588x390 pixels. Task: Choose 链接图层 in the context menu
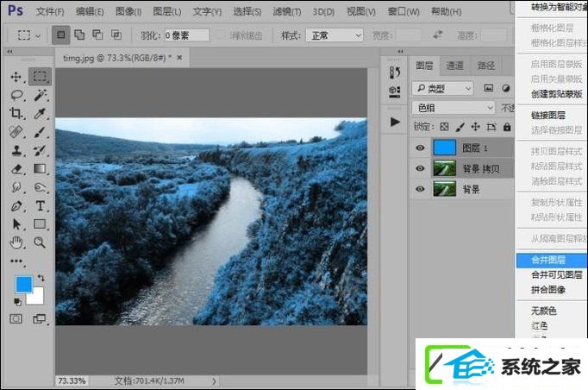pyautogui.click(x=547, y=116)
